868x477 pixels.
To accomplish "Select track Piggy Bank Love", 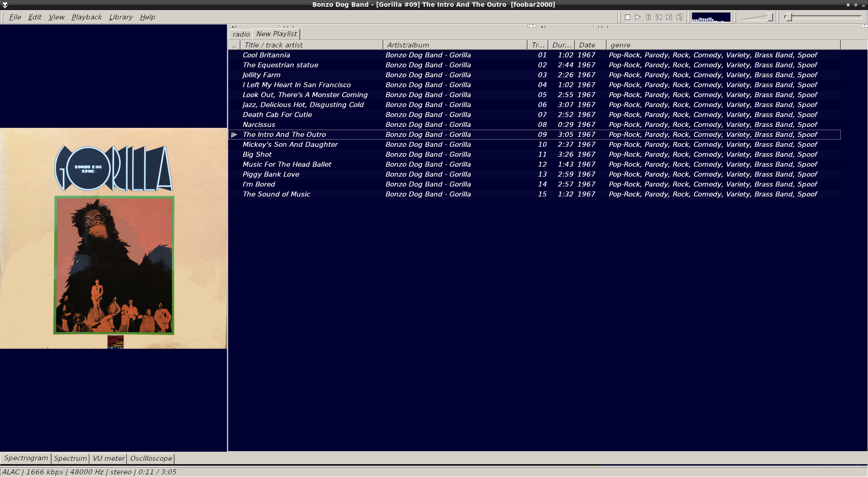I will pyautogui.click(x=534, y=174).
